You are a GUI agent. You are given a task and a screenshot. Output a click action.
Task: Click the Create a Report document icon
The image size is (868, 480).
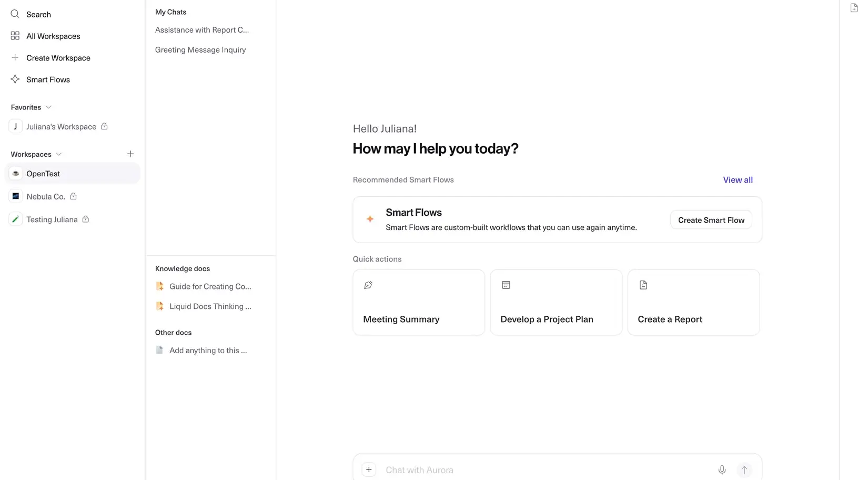pos(643,285)
